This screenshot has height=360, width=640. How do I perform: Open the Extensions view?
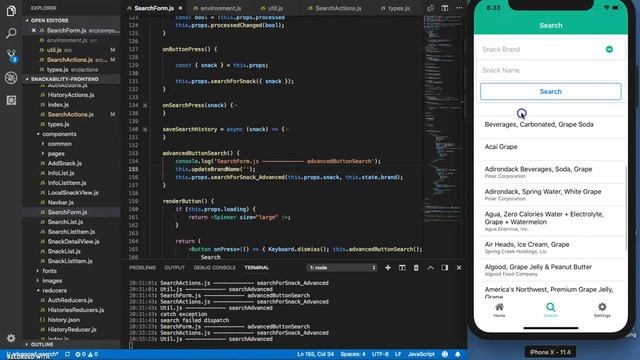click(11, 100)
